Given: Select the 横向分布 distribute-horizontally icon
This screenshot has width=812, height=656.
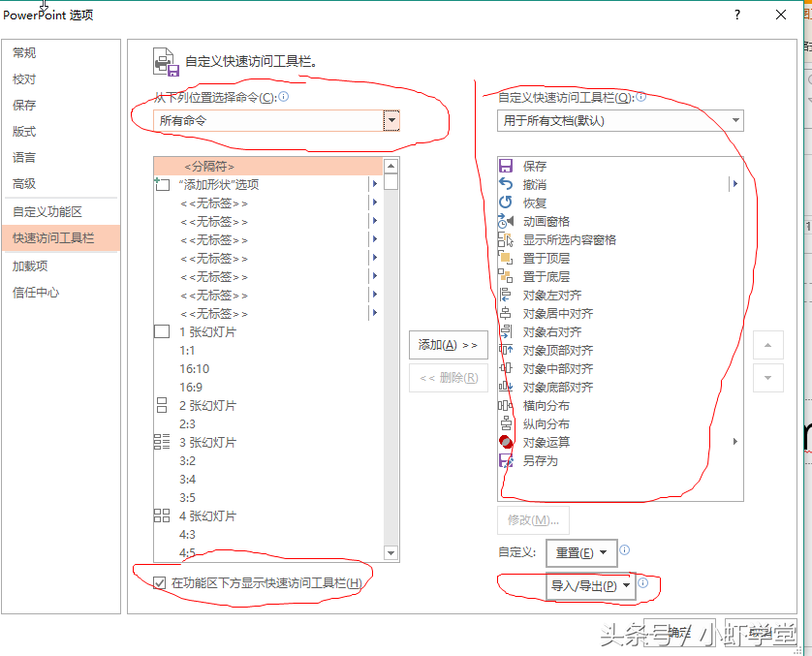Looking at the screenshot, I should pos(506,405).
